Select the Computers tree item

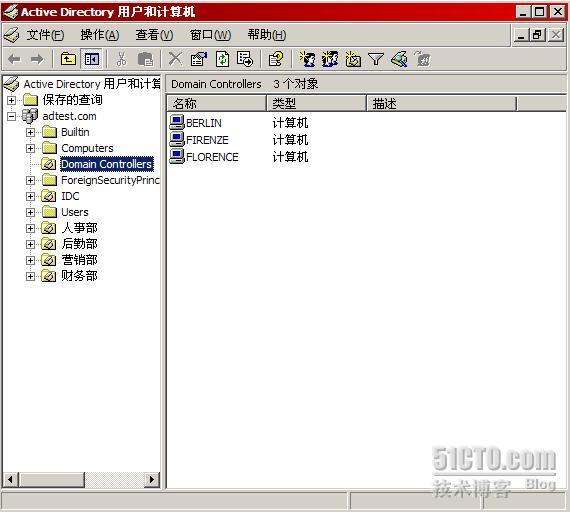click(x=87, y=148)
